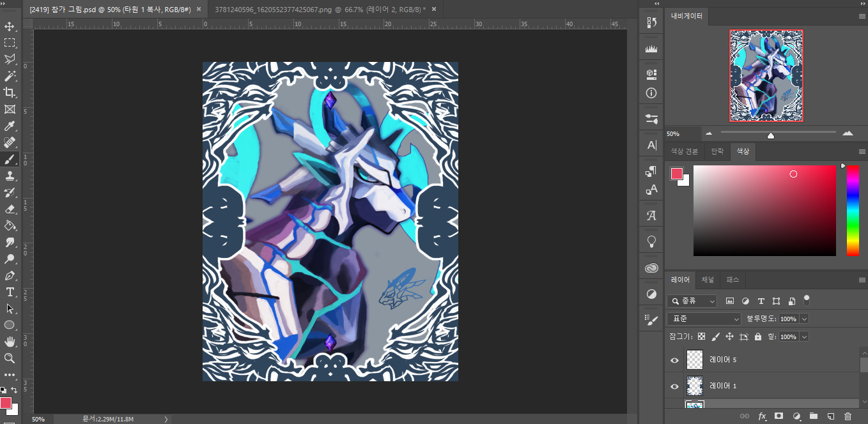
Task: Open the 칠 fill dropdown arrow
Action: [x=804, y=337]
